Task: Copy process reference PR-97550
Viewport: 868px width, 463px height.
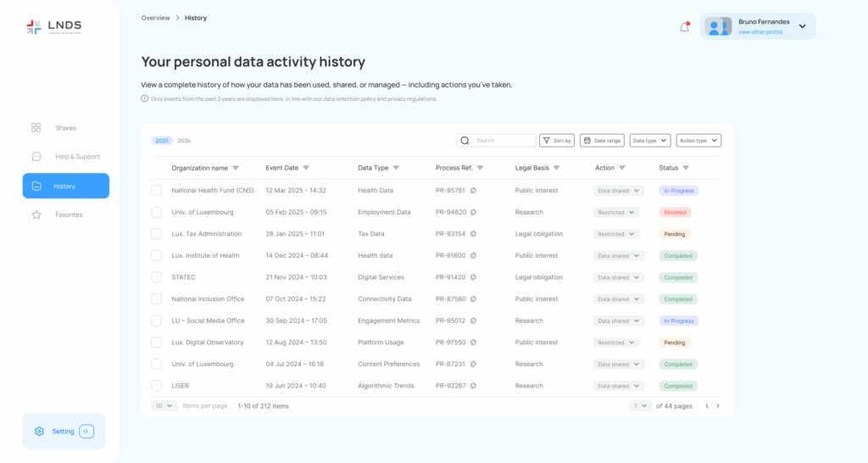Action: click(473, 343)
